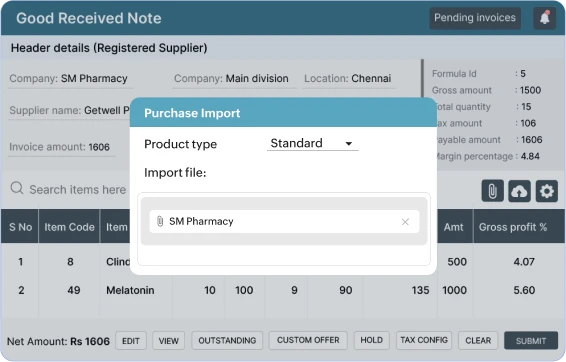The height and width of the screenshot is (362, 566).
Task: Click item code 8 cell
Action: [70, 262]
